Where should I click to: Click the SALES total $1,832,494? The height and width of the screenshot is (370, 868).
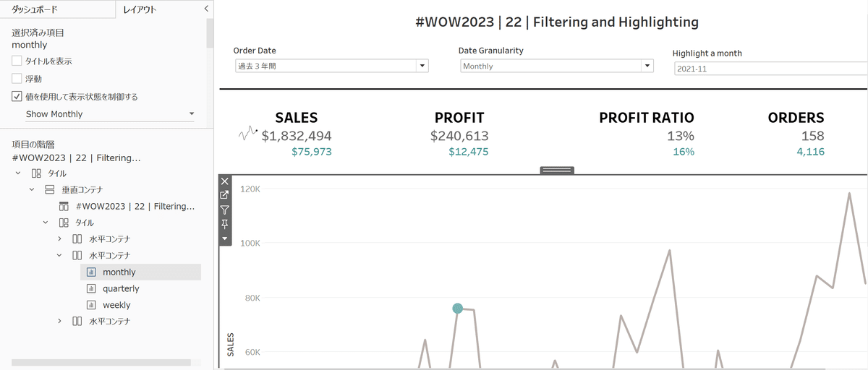(x=297, y=135)
